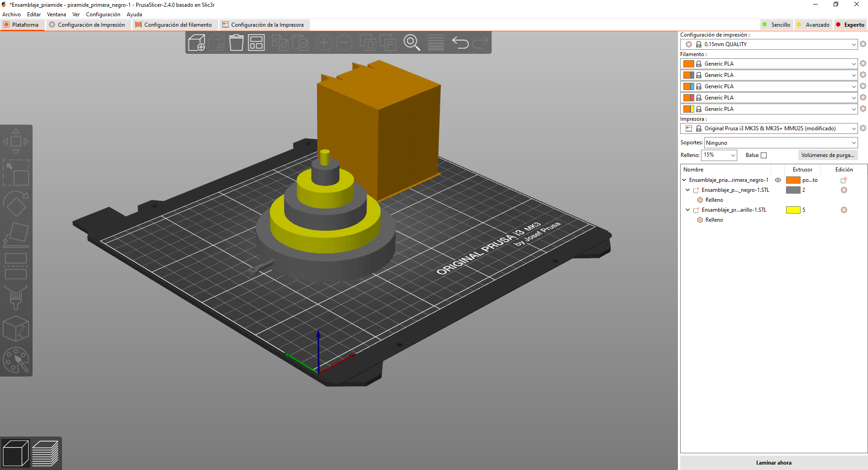Viewport: 868px width, 470px height.
Task: Open the Configuración del filamento tab
Action: coord(173,25)
